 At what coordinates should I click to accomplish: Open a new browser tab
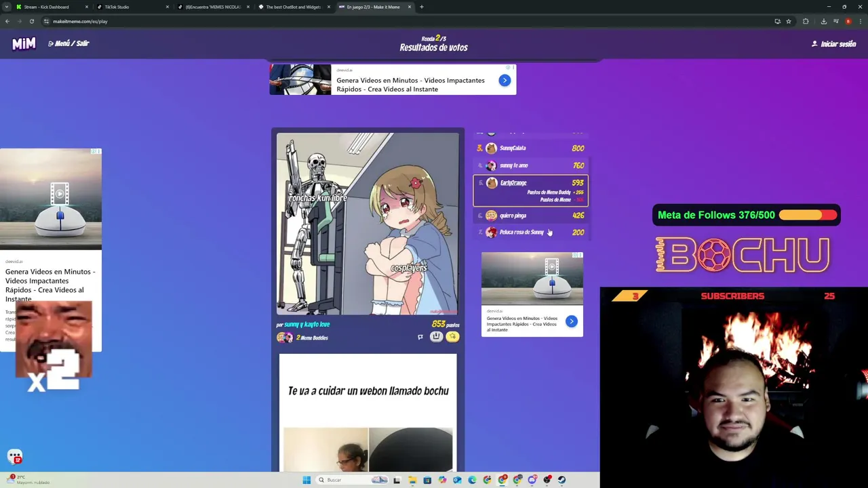(421, 7)
